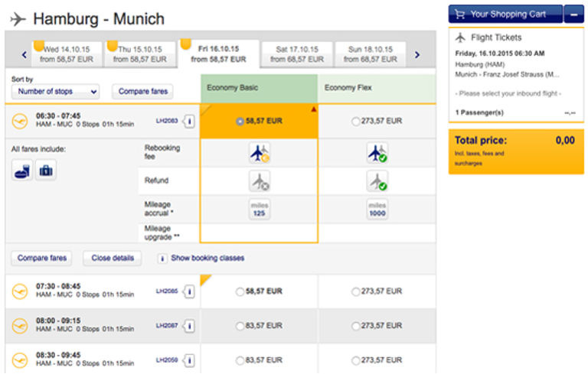This screenshot has height=374, width=588.
Task: Click the 125 miles accrual badge
Action: [x=260, y=209]
